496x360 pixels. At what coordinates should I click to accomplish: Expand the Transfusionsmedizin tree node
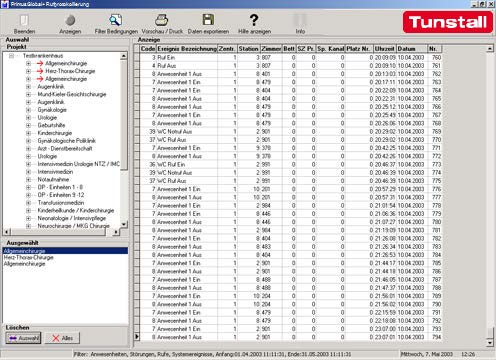coord(28,203)
